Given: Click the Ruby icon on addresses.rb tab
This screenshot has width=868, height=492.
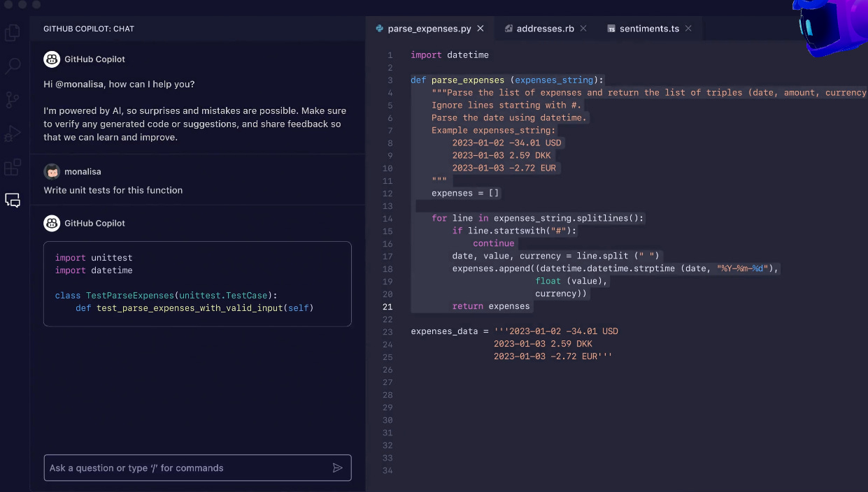Looking at the screenshot, I should pyautogui.click(x=508, y=29).
